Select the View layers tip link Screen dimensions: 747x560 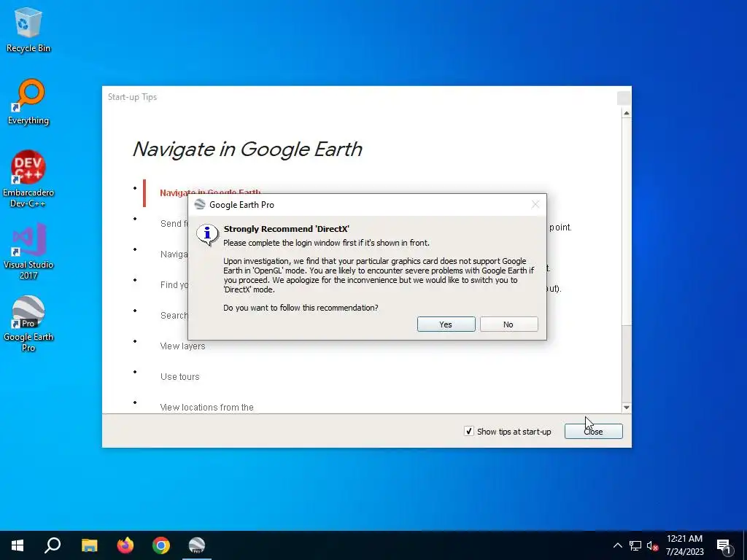(x=182, y=346)
